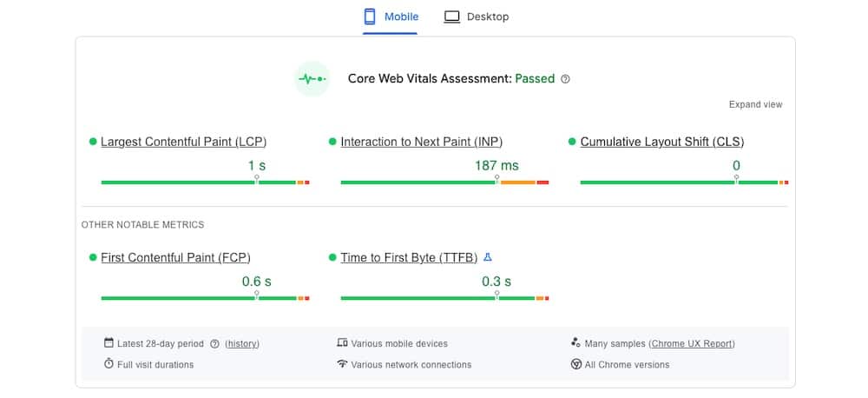Click the experimental flask icon beside TTFB
This screenshot has width=868, height=398.
click(488, 257)
